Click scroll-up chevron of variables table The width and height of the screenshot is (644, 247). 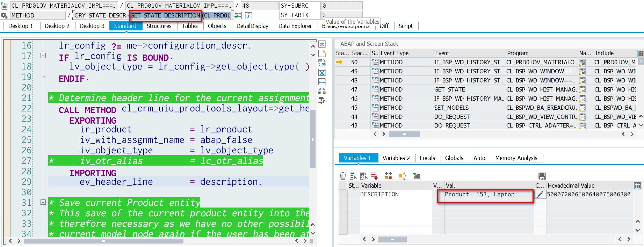[x=638, y=221]
